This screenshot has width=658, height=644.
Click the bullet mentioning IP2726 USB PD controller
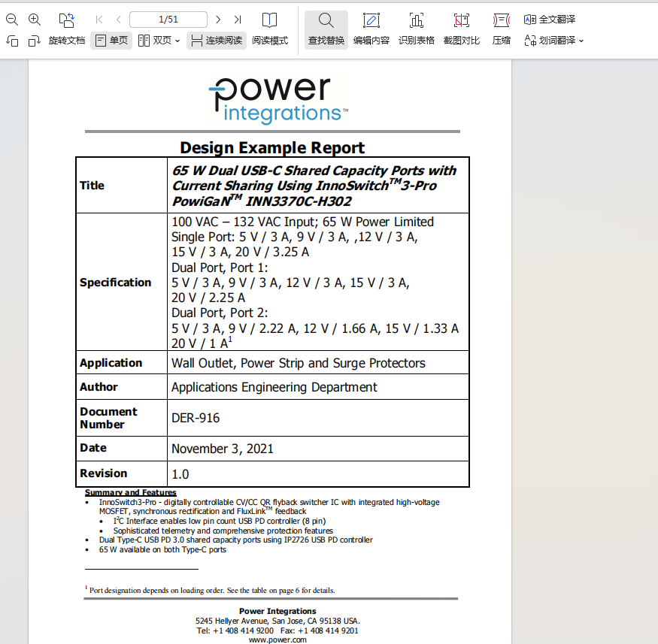click(236, 540)
